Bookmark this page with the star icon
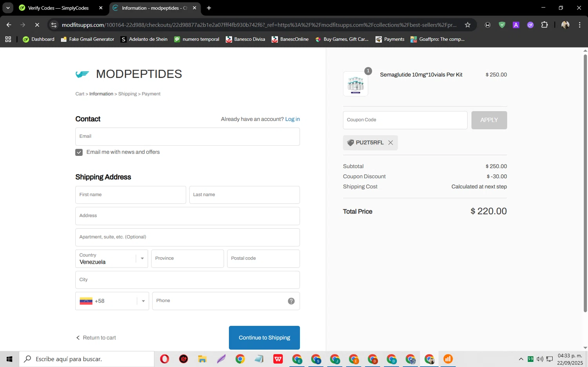Screen dimensions: 588x367 click(x=468, y=25)
